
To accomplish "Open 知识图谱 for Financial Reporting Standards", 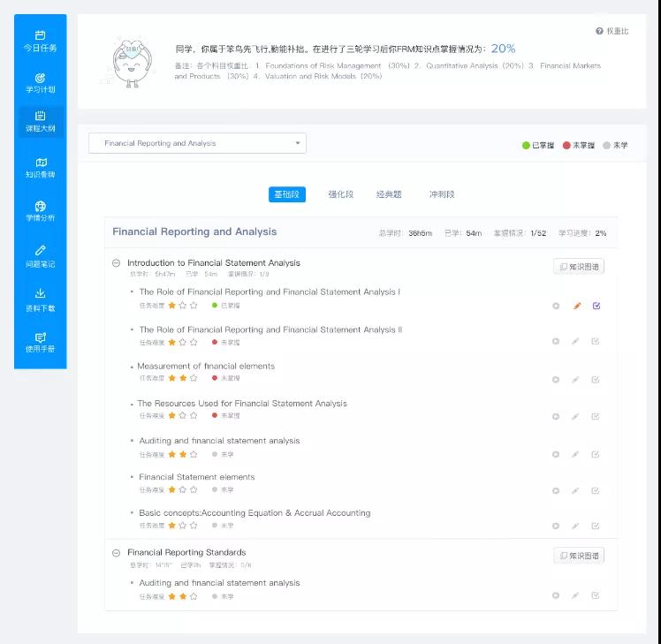I will click(578, 556).
